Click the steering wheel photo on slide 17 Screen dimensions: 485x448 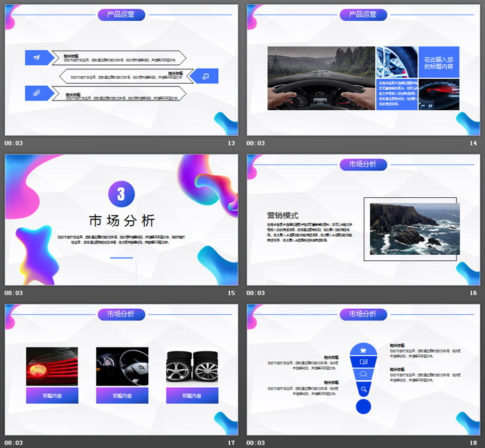coord(122,366)
